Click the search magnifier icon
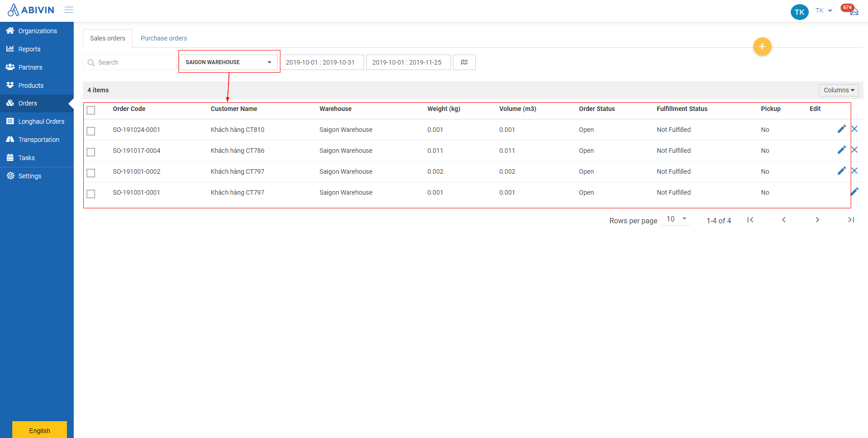This screenshot has height=438, width=868. [x=91, y=63]
